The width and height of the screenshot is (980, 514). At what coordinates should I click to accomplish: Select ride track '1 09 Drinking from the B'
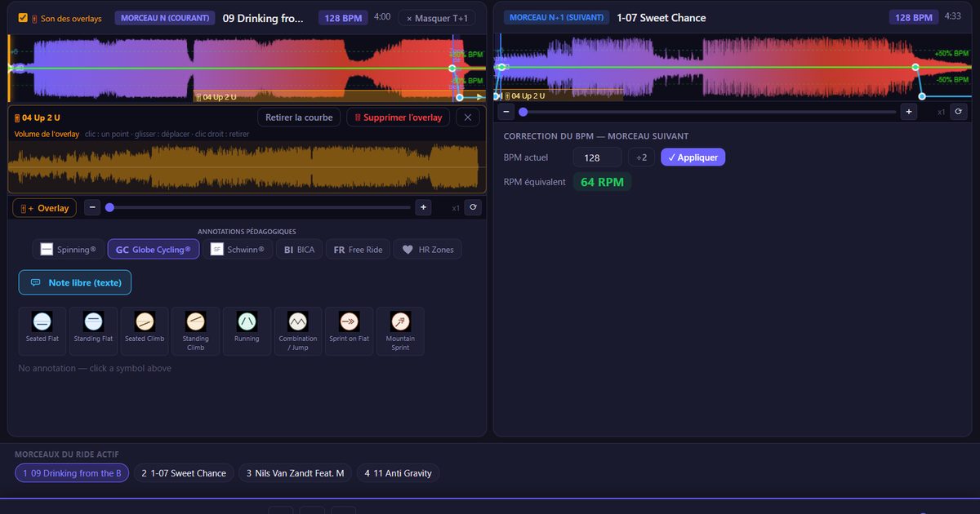click(x=72, y=473)
